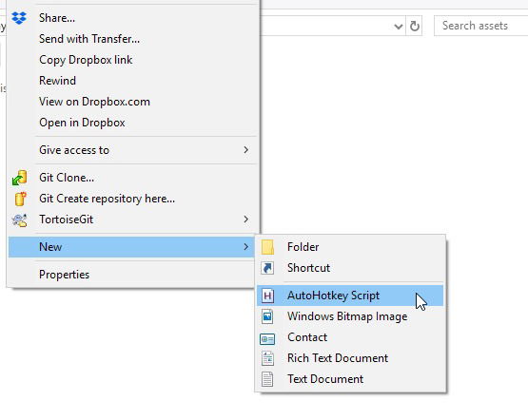This screenshot has width=528, height=420.
Task: Click the Git Create repository icon
Action: click(20, 199)
